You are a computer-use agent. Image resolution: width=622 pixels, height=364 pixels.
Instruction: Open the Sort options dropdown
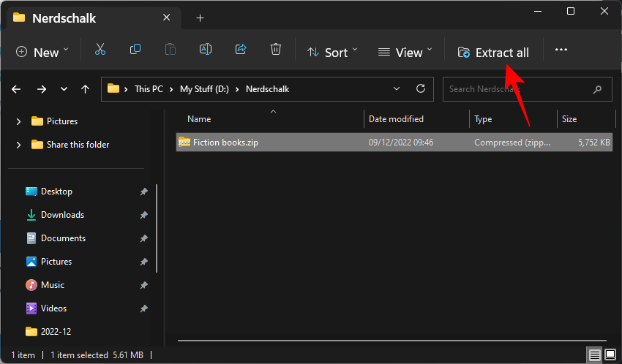click(x=332, y=52)
